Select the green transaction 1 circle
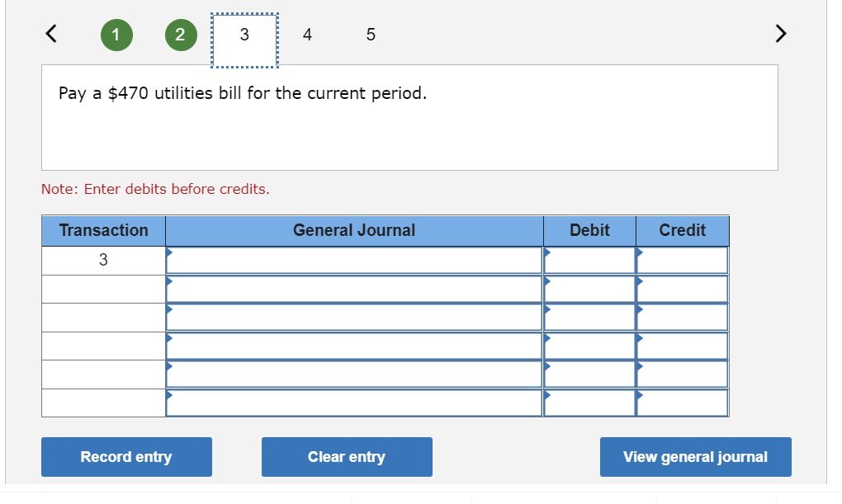The height and width of the screenshot is (504, 842). point(116,35)
